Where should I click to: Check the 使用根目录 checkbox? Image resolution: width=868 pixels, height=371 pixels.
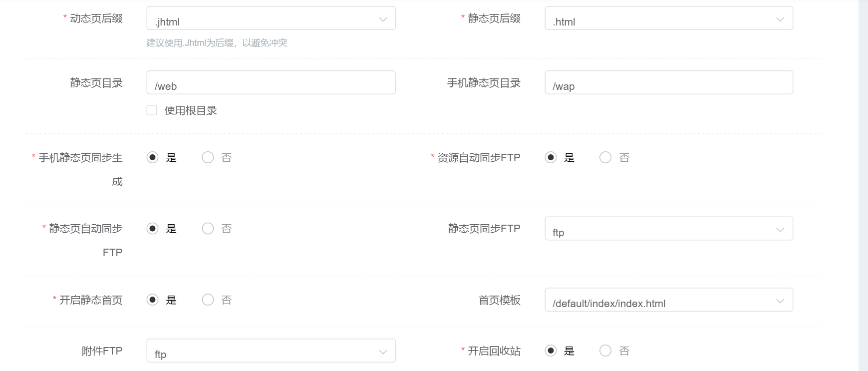[152, 110]
